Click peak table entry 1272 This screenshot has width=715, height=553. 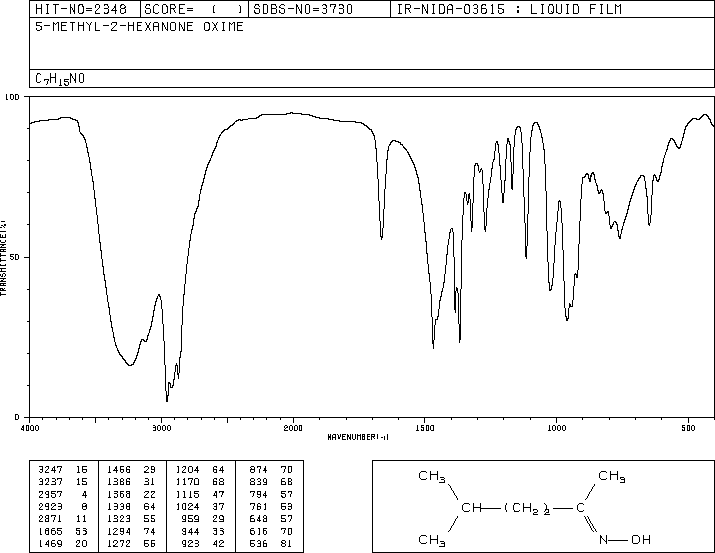(x=119, y=543)
